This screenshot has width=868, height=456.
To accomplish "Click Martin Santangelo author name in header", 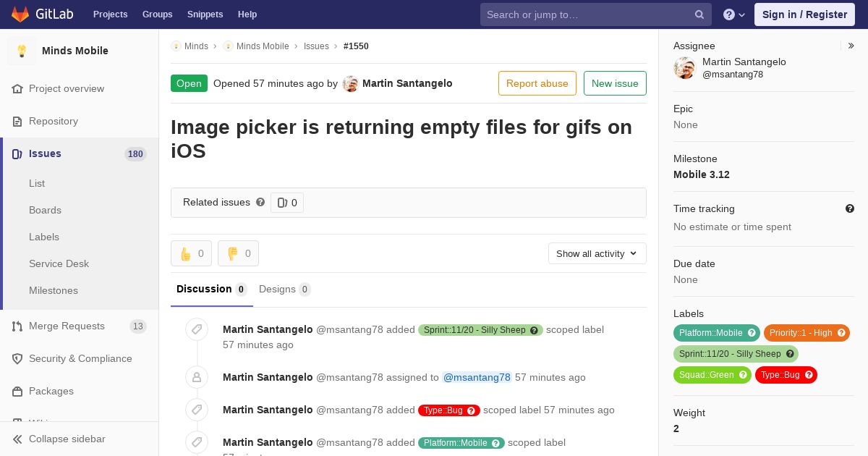I will click(407, 83).
